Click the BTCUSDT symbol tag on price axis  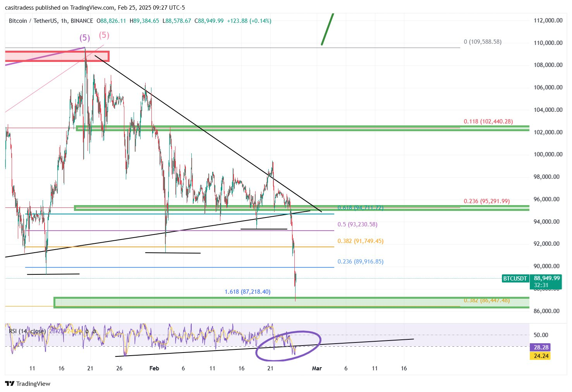pos(515,278)
